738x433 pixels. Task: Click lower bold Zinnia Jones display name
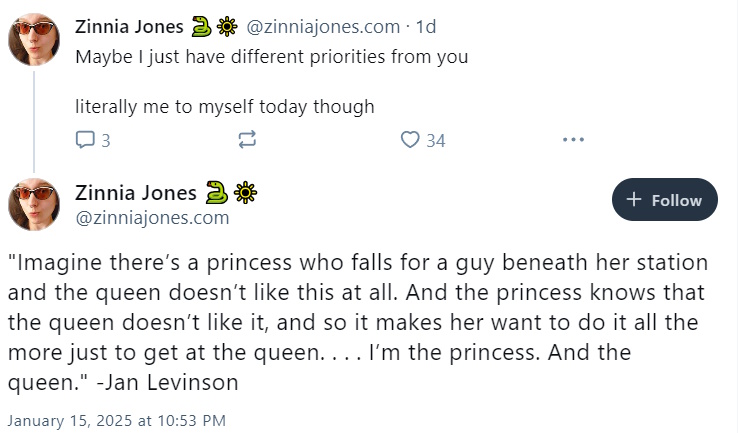point(136,193)
